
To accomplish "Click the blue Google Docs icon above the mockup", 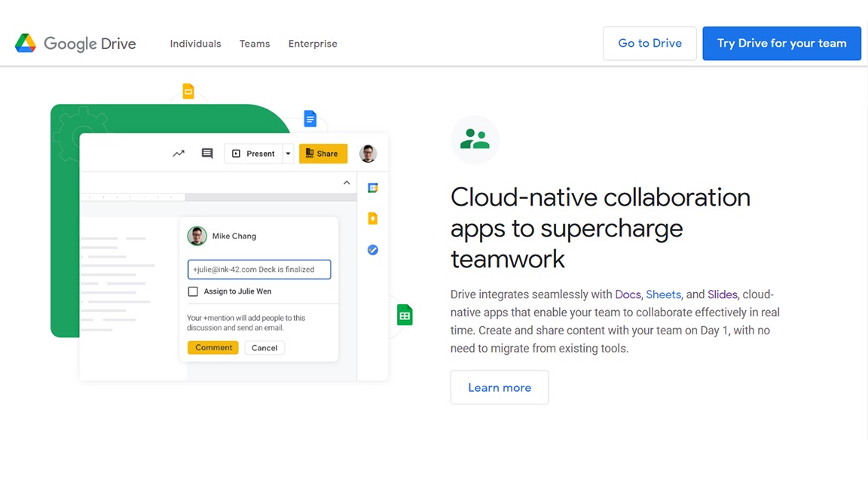I will click(x=310, y=118).
